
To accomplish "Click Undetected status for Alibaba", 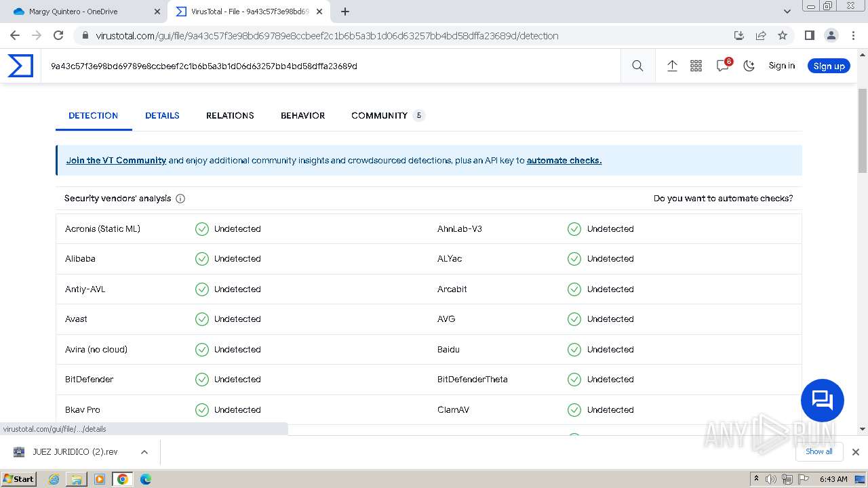I will pos(237,259).
